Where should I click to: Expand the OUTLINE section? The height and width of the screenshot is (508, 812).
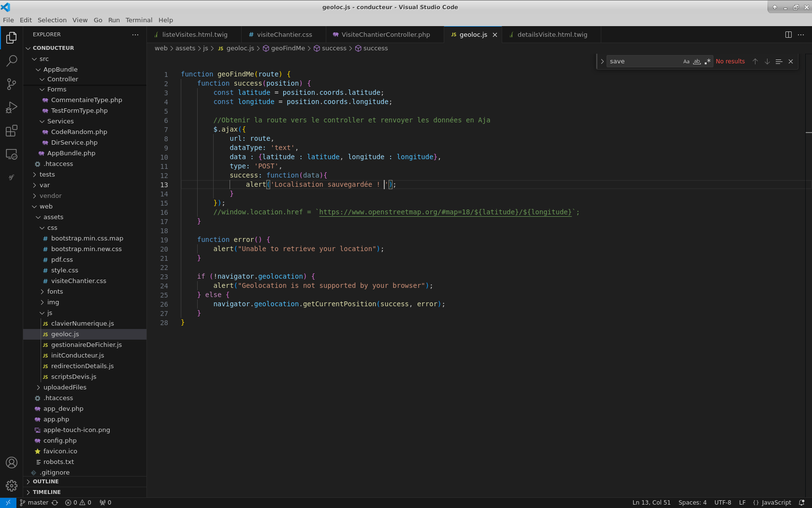[x=45, y=482]
